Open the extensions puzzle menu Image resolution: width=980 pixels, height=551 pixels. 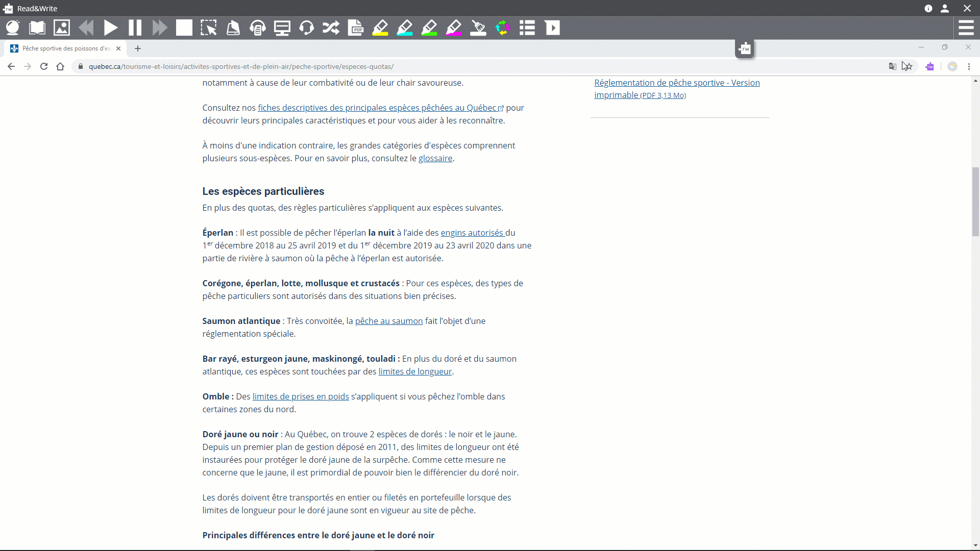point(930,67)
